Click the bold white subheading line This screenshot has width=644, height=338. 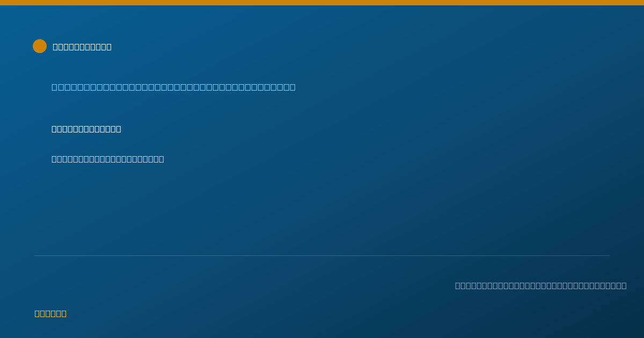point(86,129)
